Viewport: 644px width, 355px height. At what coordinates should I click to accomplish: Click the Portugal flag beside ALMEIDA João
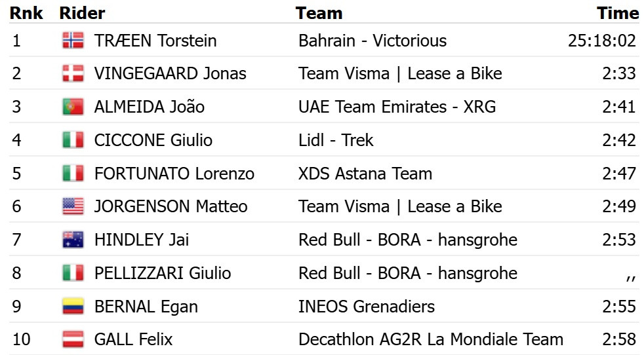tap(73, 107)
